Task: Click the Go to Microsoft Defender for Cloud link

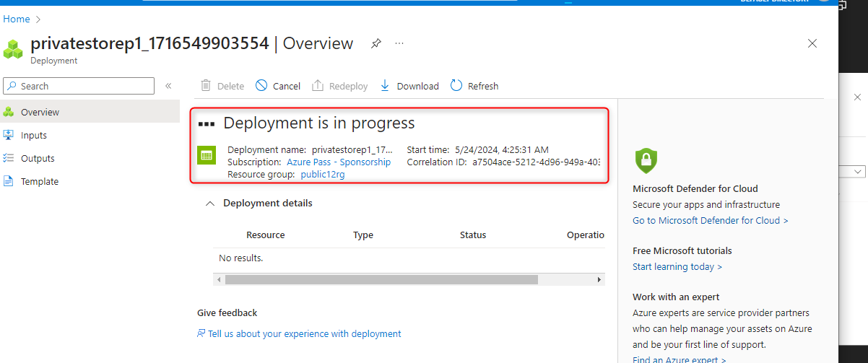Action: [x=711, y=221]
